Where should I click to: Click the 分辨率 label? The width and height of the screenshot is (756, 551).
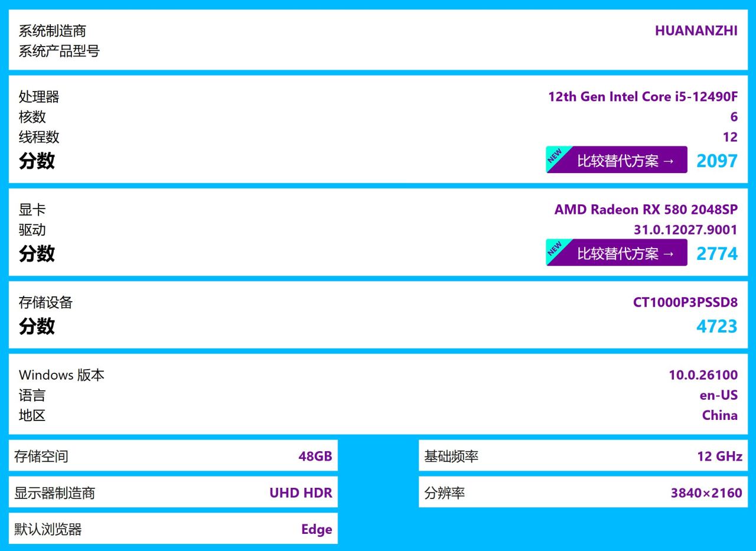pos(445,493)
